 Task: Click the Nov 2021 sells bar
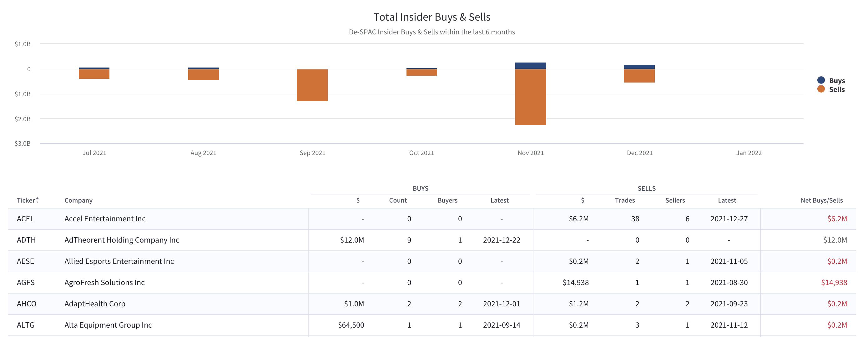pyautogui.click(x=530, y=97)
